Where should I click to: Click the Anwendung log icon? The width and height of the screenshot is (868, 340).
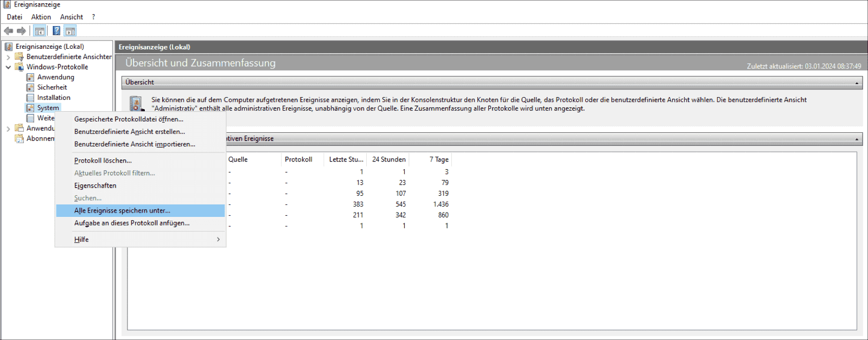pyautogui.click(x=30, y=78)
